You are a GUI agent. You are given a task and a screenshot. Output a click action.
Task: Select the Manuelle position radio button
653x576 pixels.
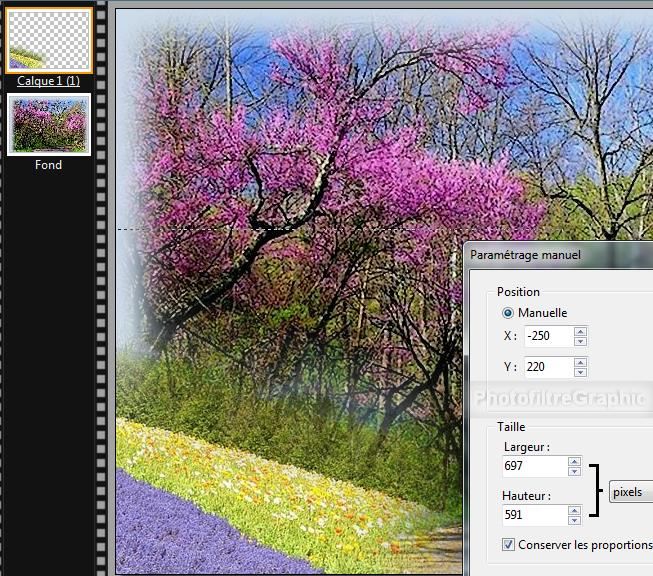pyautogui.click(x=508, y=313)
